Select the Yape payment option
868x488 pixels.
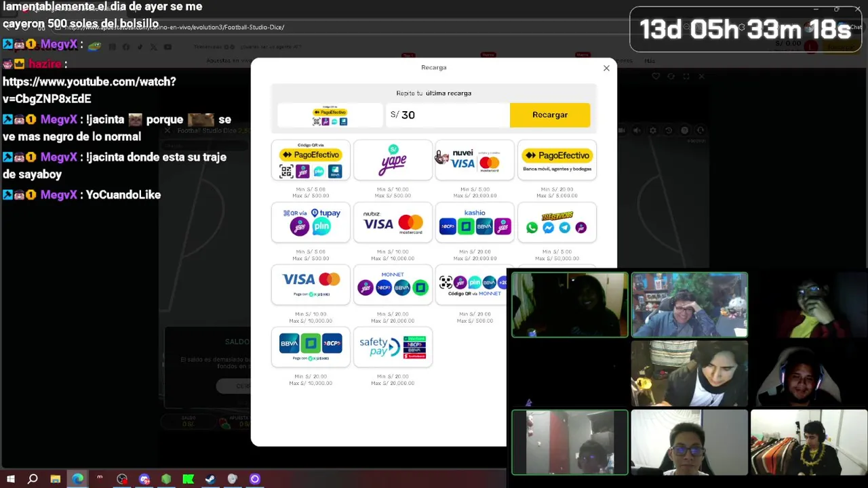[393, 160]
